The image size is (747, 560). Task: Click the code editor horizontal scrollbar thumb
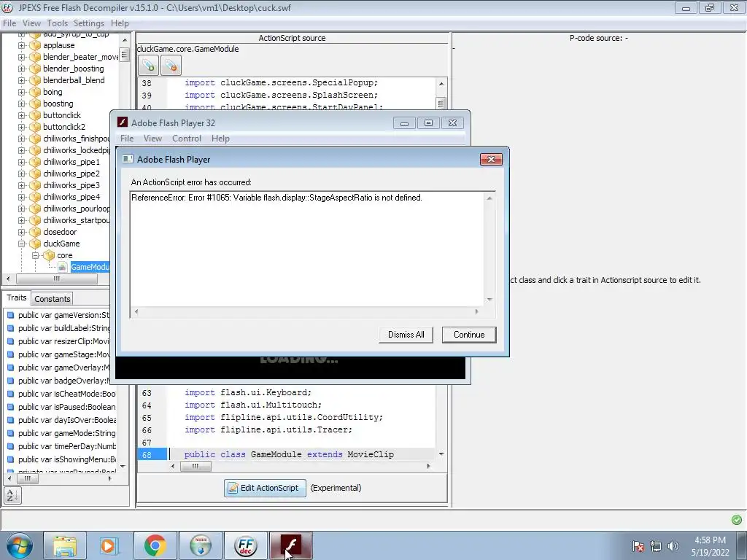pos(196,467)
